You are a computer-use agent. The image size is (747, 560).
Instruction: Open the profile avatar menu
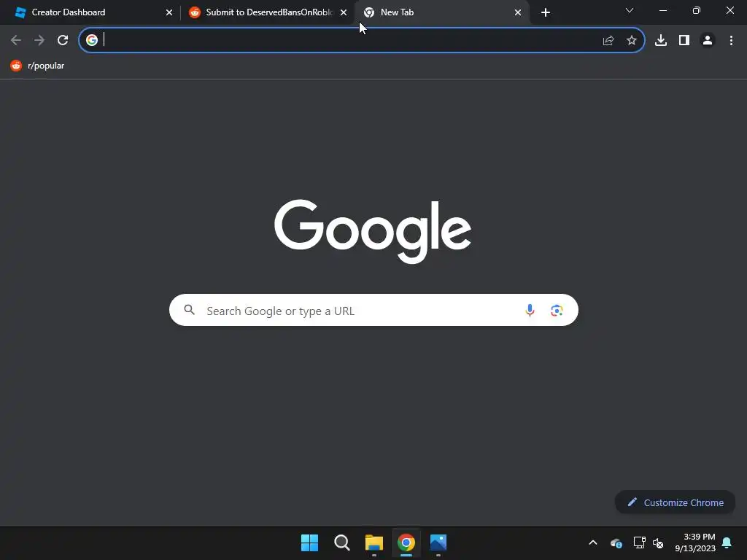708,41
